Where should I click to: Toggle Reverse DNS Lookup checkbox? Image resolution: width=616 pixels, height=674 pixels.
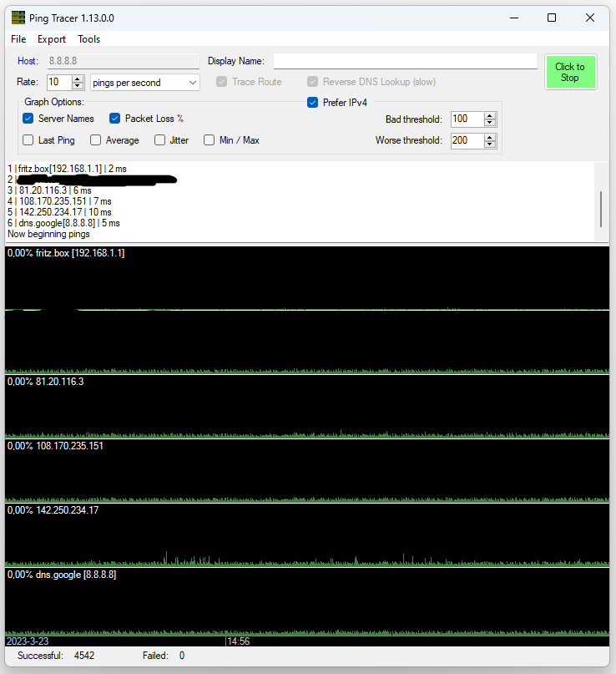tap(313, 82)
